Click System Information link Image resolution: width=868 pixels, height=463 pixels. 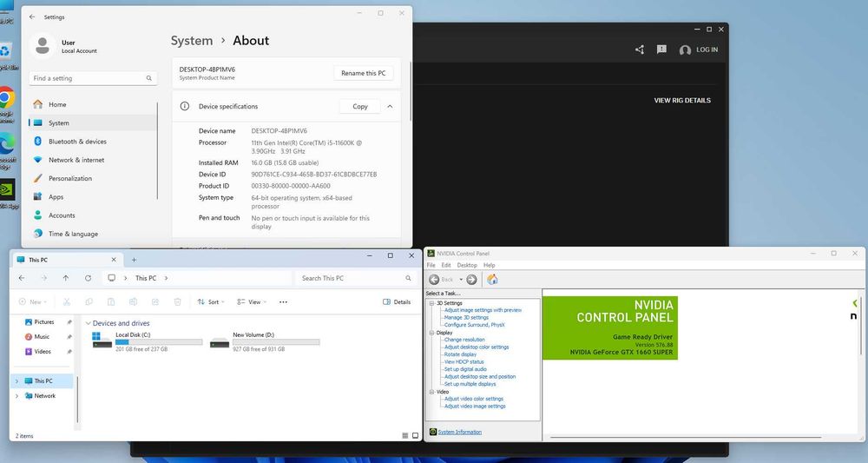459,432
